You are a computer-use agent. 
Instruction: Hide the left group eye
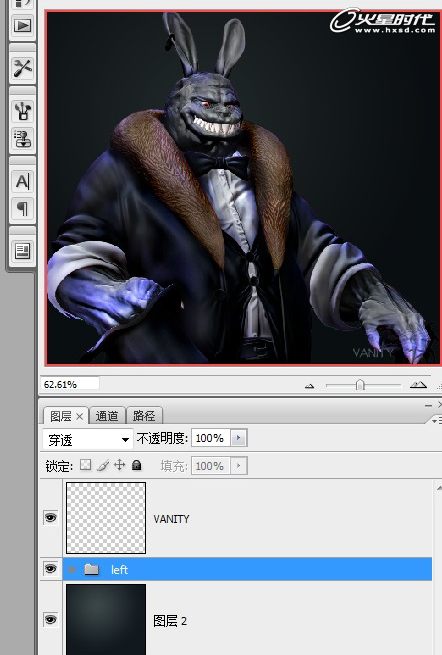tap(51, 569)
